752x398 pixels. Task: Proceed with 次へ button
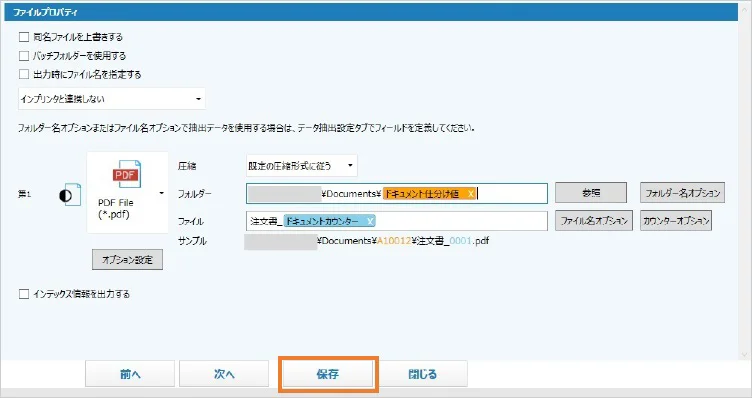coord(224,374)
